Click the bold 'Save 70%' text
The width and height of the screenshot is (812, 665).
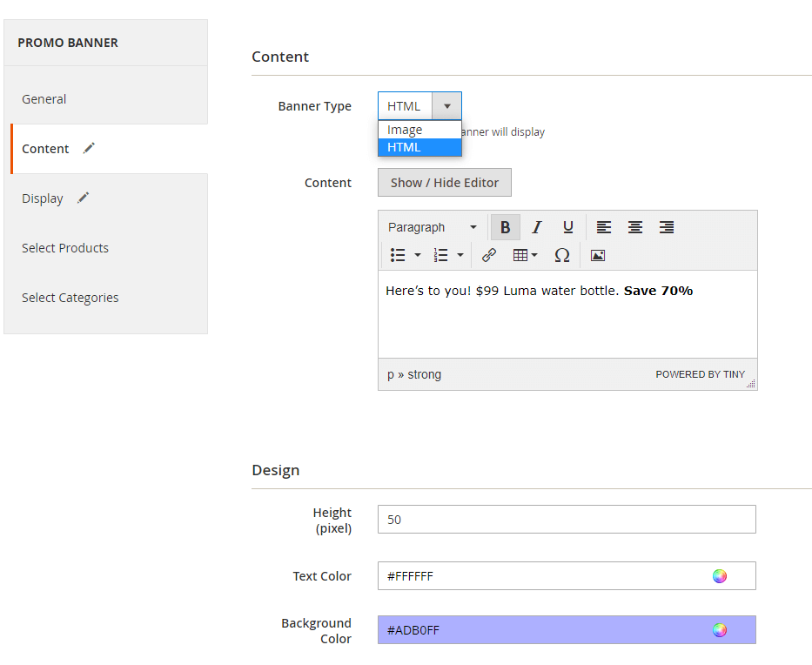pos(658,291)
